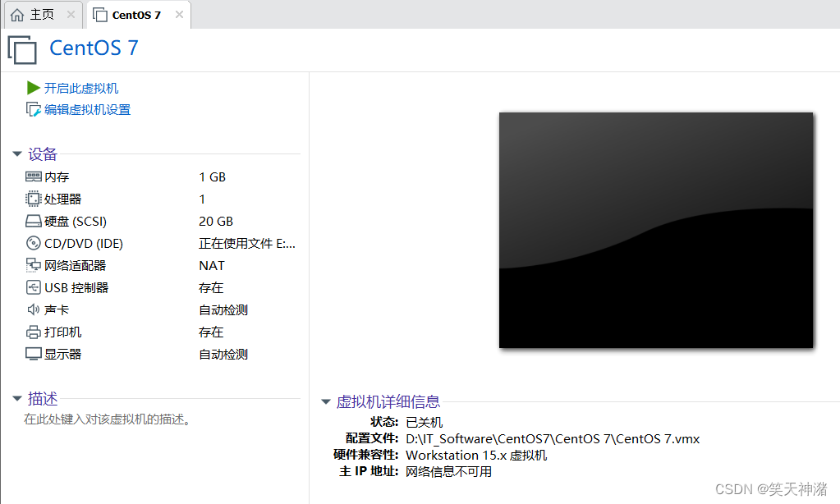Click the display 自动检测 value
840x504 pixels.
223,354
